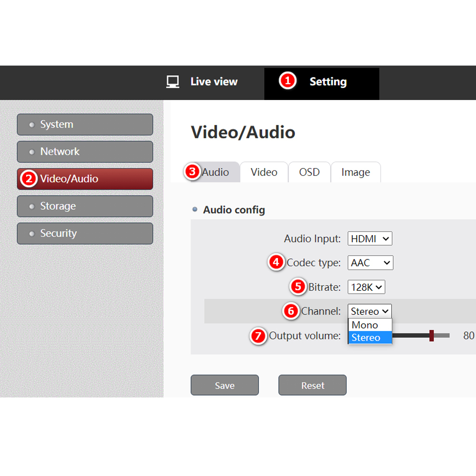Click the Live view monitor icon
The height and width of the screenshot is (476, 476).
(172, 82)
